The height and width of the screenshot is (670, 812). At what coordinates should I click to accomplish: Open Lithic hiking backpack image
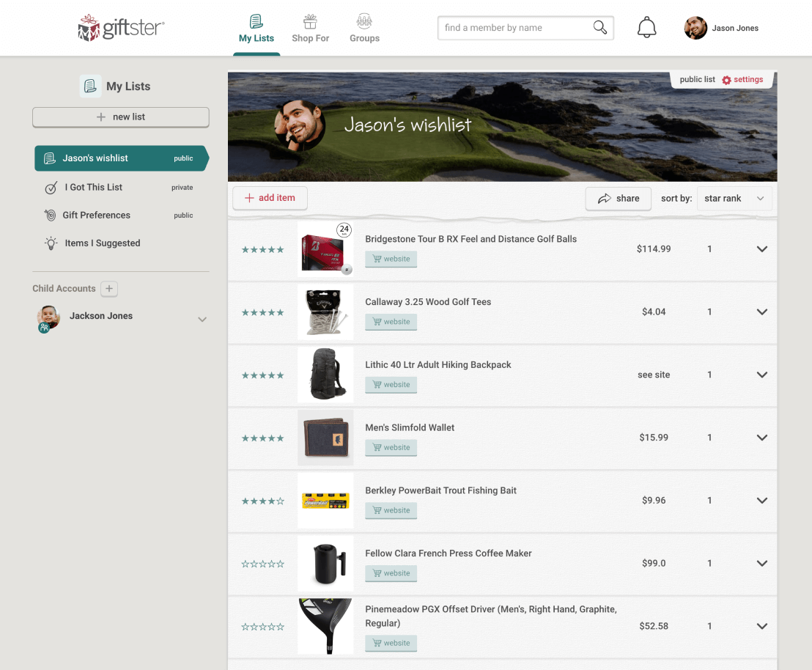[325, 375]
